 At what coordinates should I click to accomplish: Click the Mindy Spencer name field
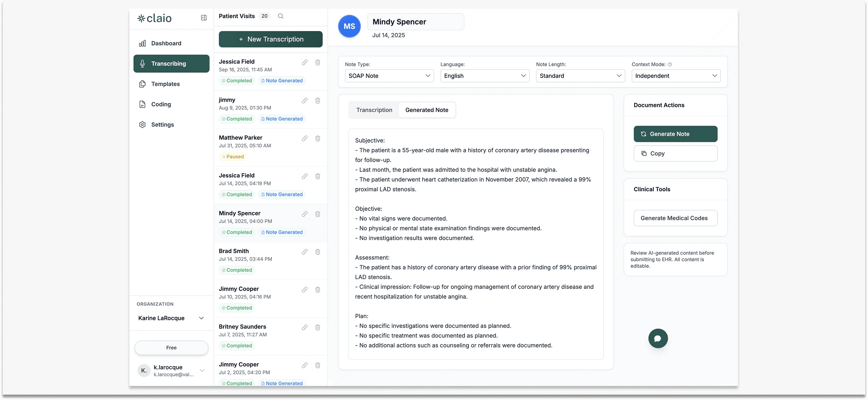(x=415, y=22)
